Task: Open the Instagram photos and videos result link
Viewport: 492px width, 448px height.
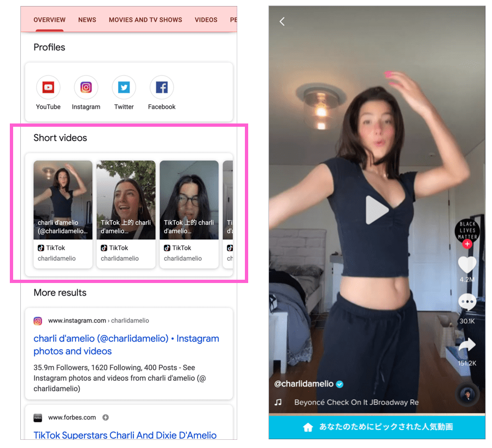Action: pyautogui.click(x=126, y=345)
